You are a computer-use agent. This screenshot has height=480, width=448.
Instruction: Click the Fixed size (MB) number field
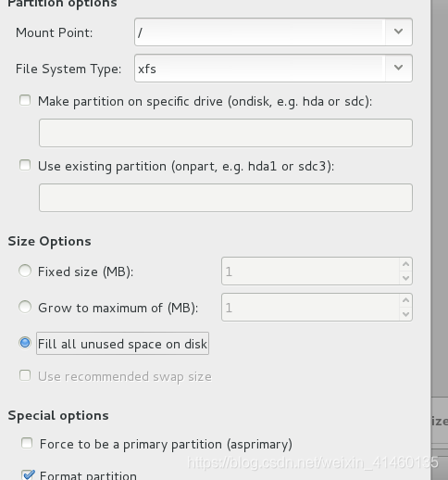point(310,272)
